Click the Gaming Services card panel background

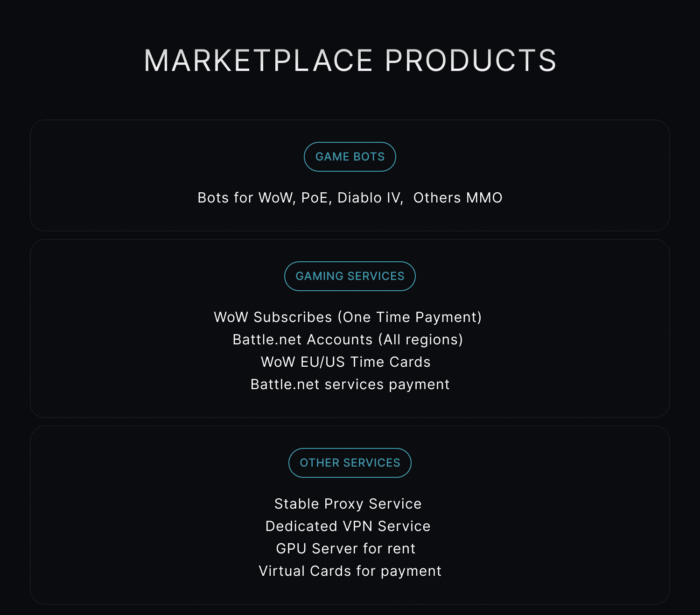pos(117,328)
